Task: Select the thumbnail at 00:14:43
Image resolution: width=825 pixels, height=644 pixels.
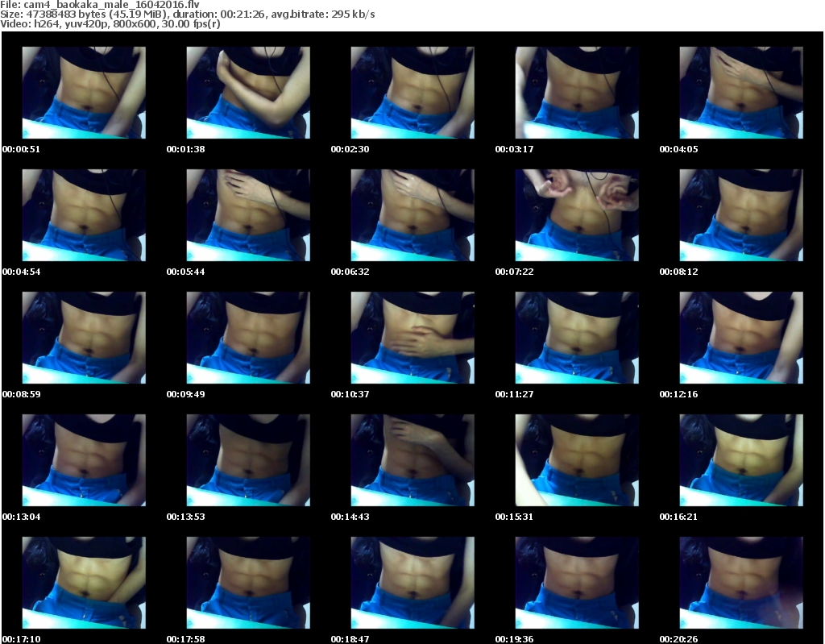Action: point(412,460)
